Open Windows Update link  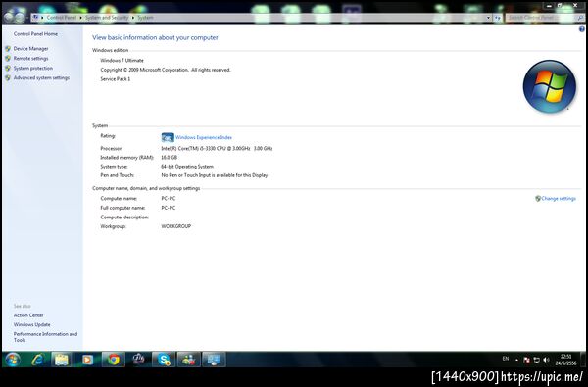(32, 324)
